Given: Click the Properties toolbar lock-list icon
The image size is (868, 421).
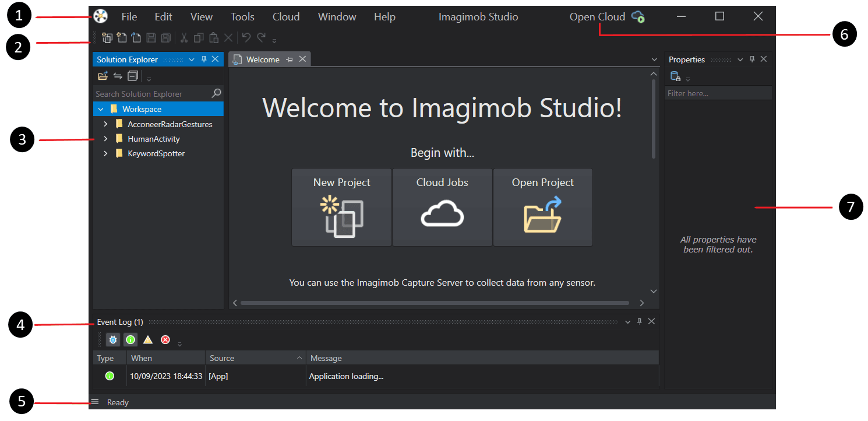Looking at the screenshot, I should click(x=675, y=76).
